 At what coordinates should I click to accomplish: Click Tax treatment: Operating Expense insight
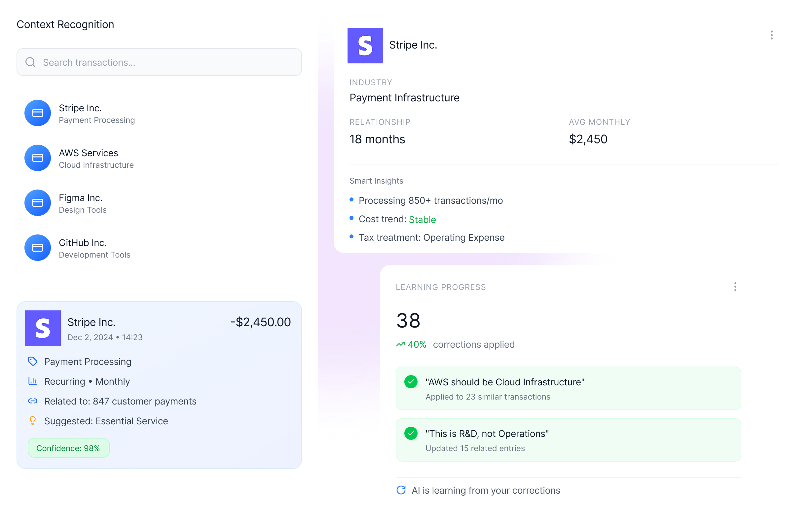tap(431, 237)
